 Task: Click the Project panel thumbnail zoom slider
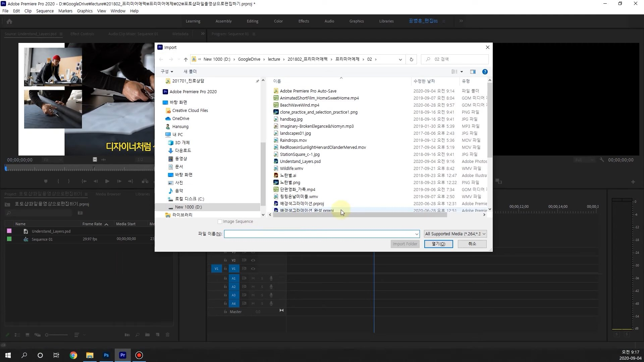coord(57,335)
